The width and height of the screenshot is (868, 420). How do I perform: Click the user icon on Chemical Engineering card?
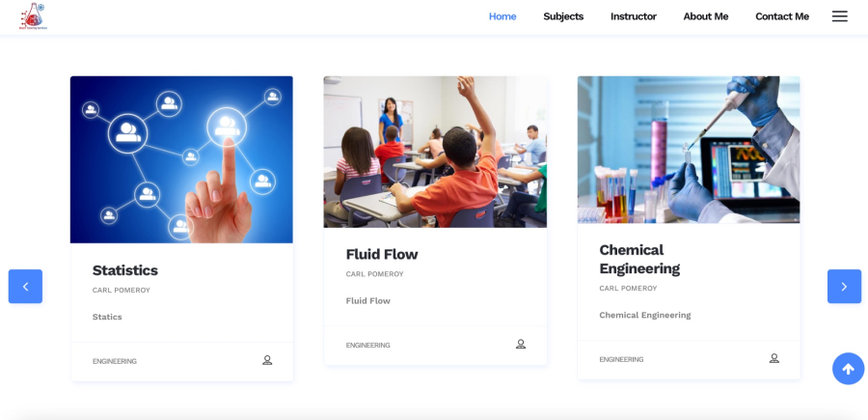tap(773, 358)
